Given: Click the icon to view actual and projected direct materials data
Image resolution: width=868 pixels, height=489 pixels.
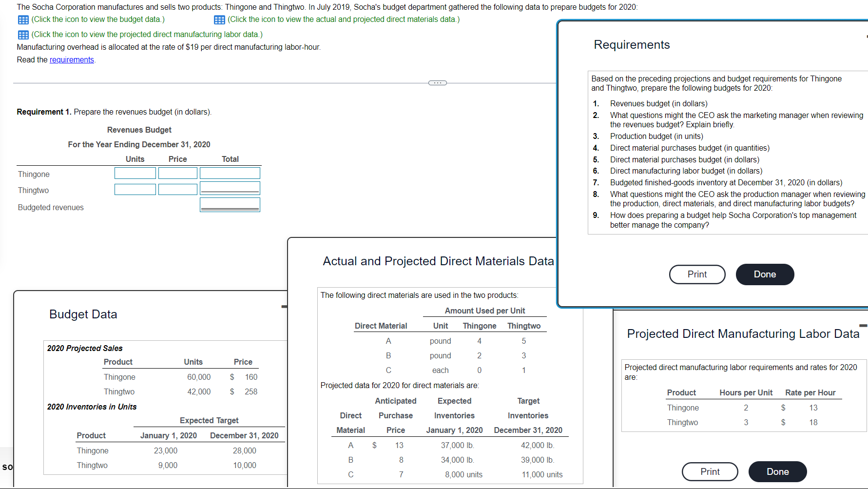Looking at the screenshot, I should (218, 20).
